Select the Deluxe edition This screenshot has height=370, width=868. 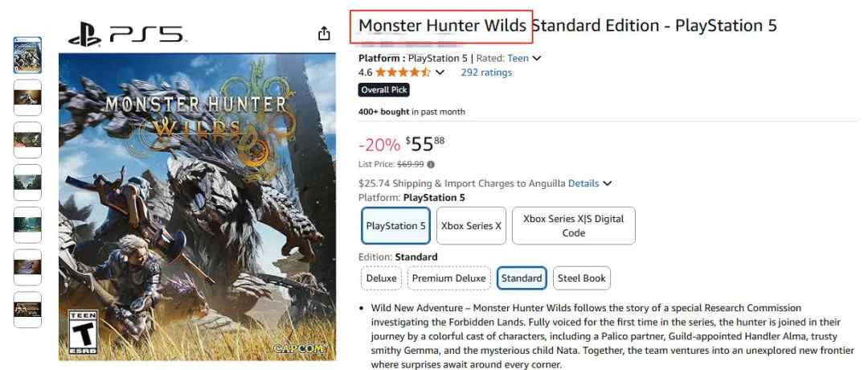[x=381, y=278]
